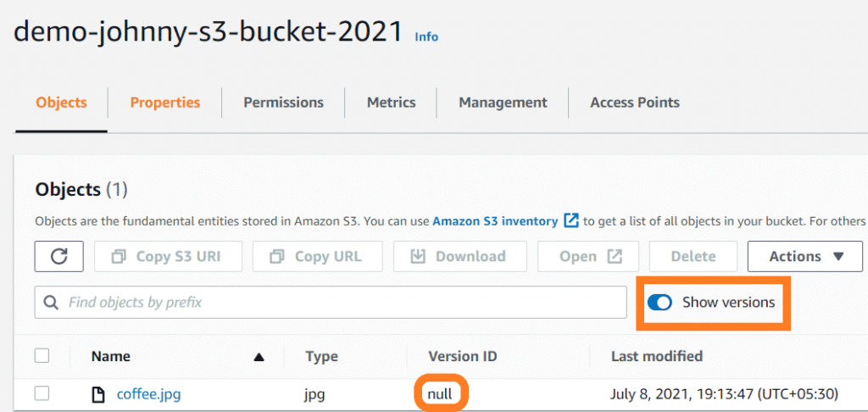Image resolution: width=868 pixels, height=412 pixels.
Task: Select the coffee.jpg row checkbox
Action: click(x=42, y=393)
